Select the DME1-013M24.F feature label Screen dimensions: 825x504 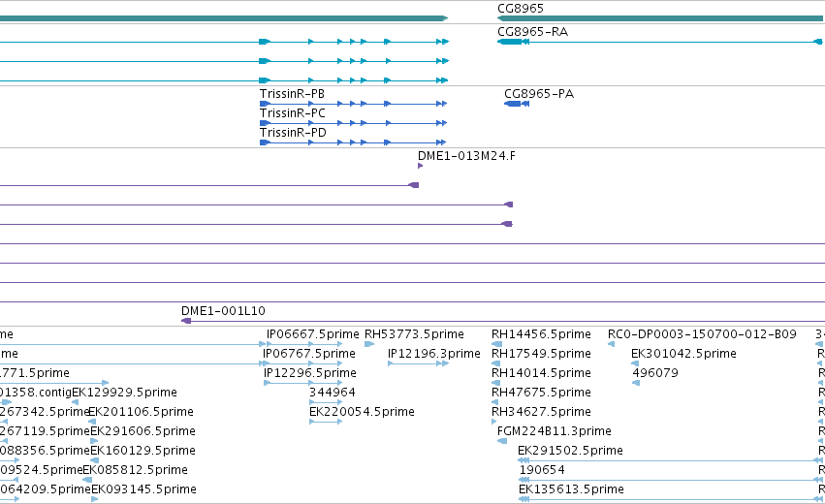tap(466, 156)
